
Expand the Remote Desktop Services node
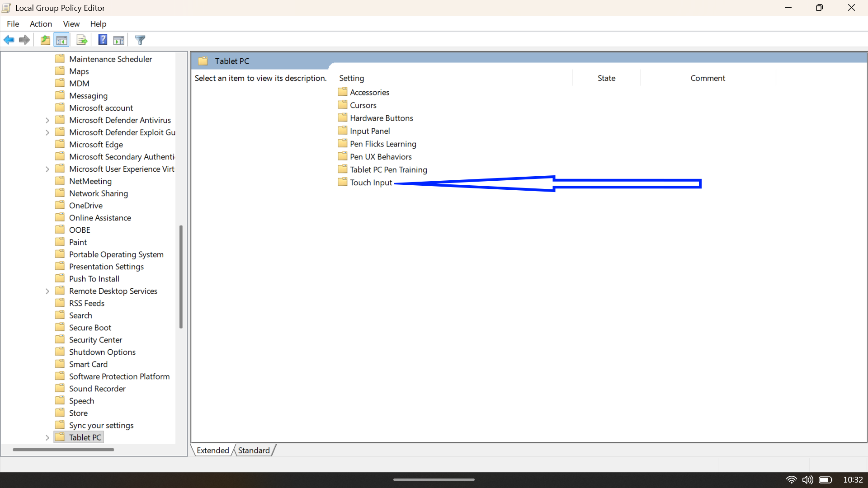click(x=47, y=291)
